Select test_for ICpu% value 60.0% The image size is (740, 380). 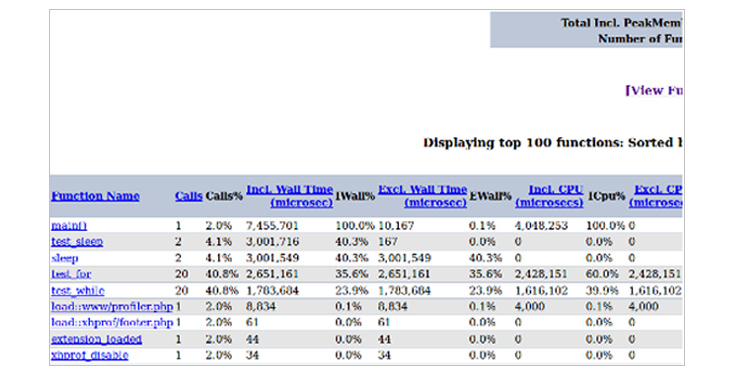[602, 274]
